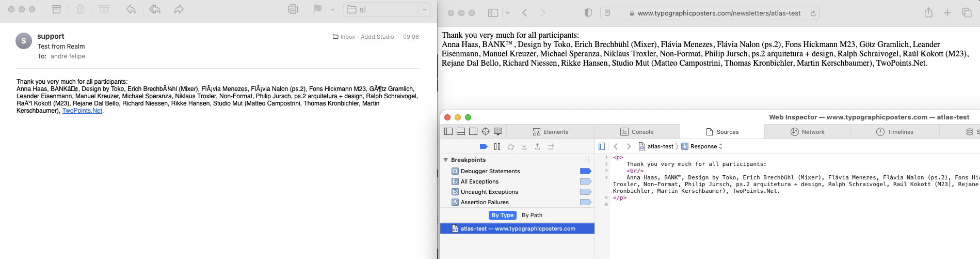The image size is (980, 259).
Task: Open a new Safari tab
Action: point(947,13)
